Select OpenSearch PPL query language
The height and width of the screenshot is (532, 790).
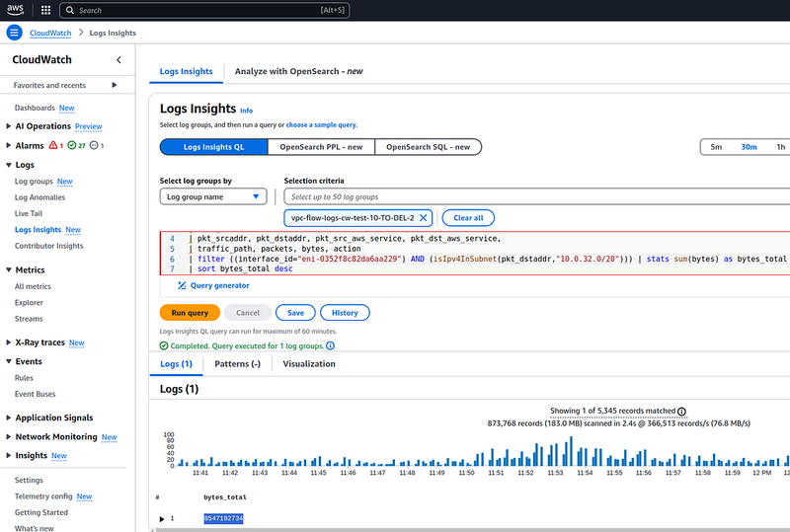pos(321,147)
